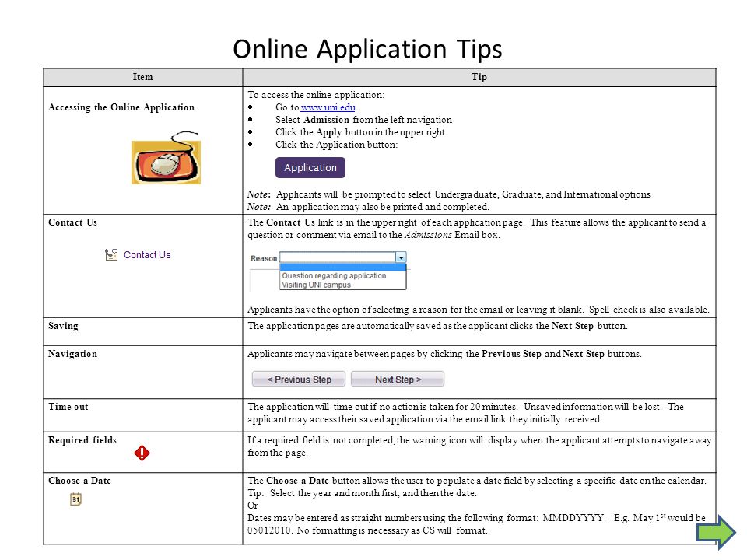Click the Choose a Date calendar icon

click(x=75, y=499)
